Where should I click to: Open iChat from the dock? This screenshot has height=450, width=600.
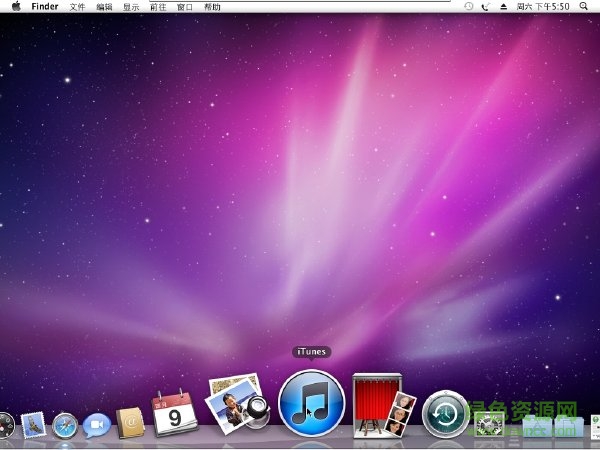point(97,426)
